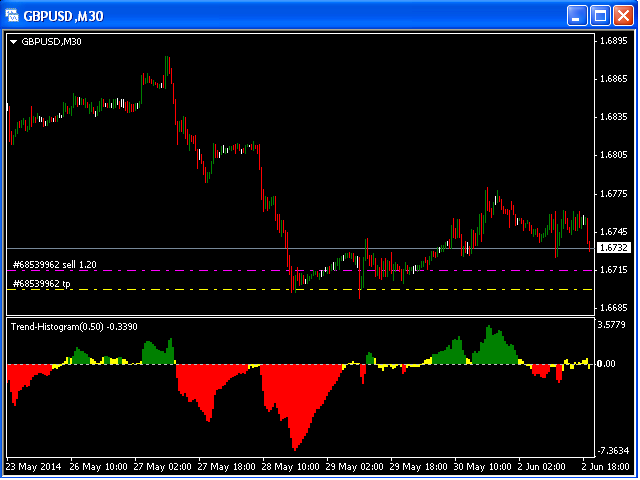The height and width of the screenshot is (480, 640).
Task: Click the Trend-Histogram(0.50) indicator label
Action: pyautogui.click(x=74, y=327)
